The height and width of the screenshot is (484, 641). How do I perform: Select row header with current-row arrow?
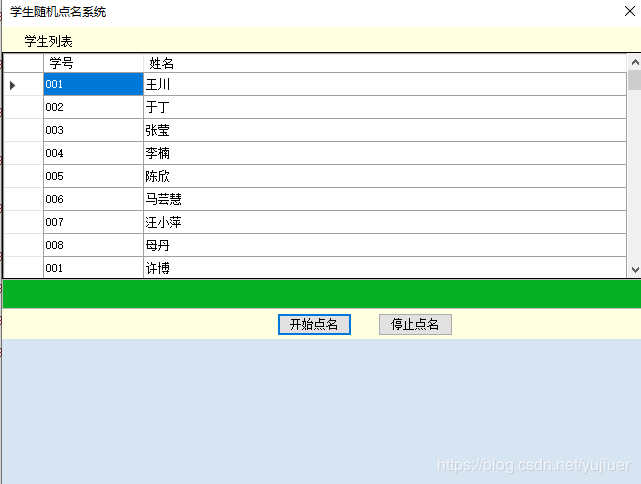coord(23,85)
